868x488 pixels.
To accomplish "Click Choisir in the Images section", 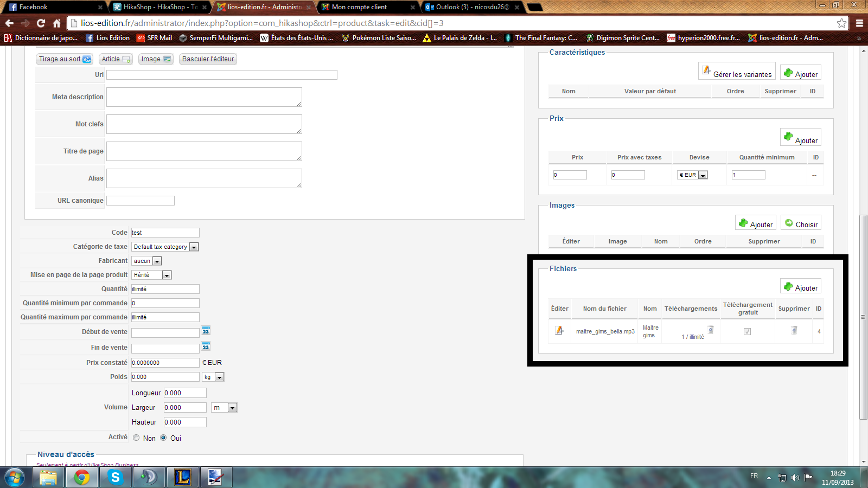I will [801, 223].
